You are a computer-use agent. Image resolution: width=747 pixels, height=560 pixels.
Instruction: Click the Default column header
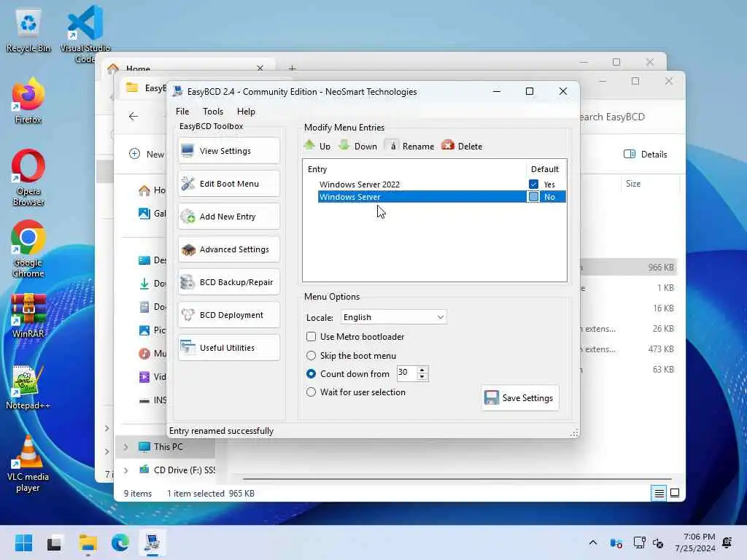tap(544, 169)
